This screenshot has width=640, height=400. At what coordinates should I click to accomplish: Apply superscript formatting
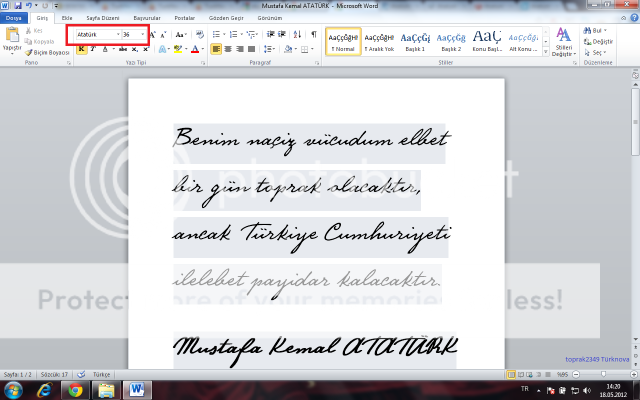146,49
